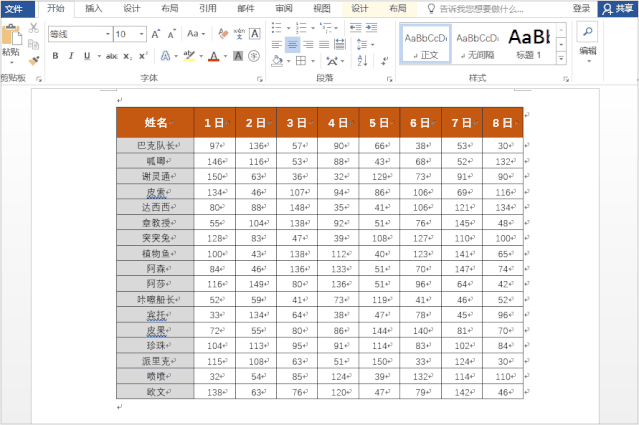
Task: Switch to 邮件 tab
Action: tap(246, 9)
